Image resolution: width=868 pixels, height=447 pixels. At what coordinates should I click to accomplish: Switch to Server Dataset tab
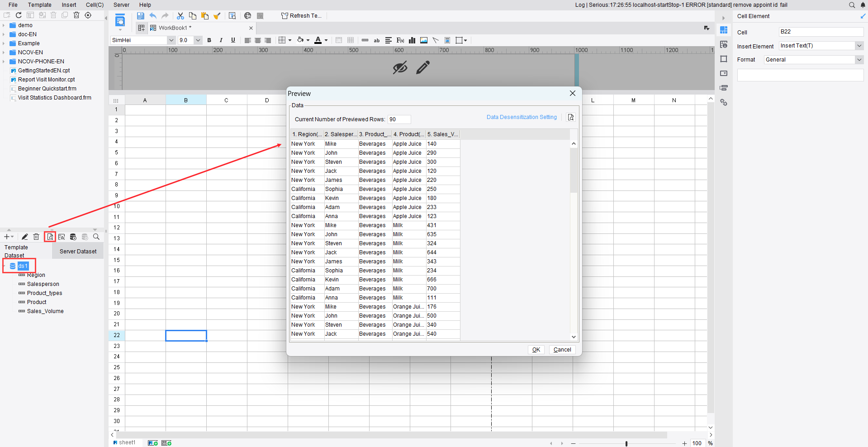[78, 252]
